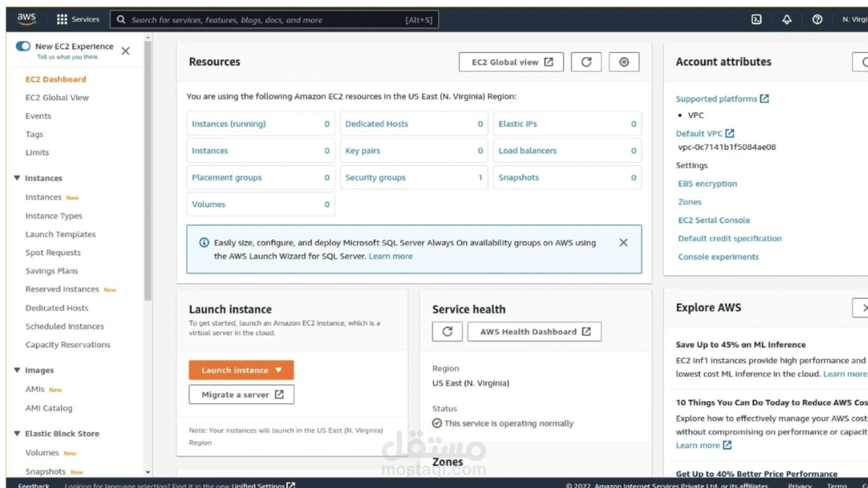Open the Elastic IPs resource card
This screenshot has height=488, width=868.
click(567, 124)
